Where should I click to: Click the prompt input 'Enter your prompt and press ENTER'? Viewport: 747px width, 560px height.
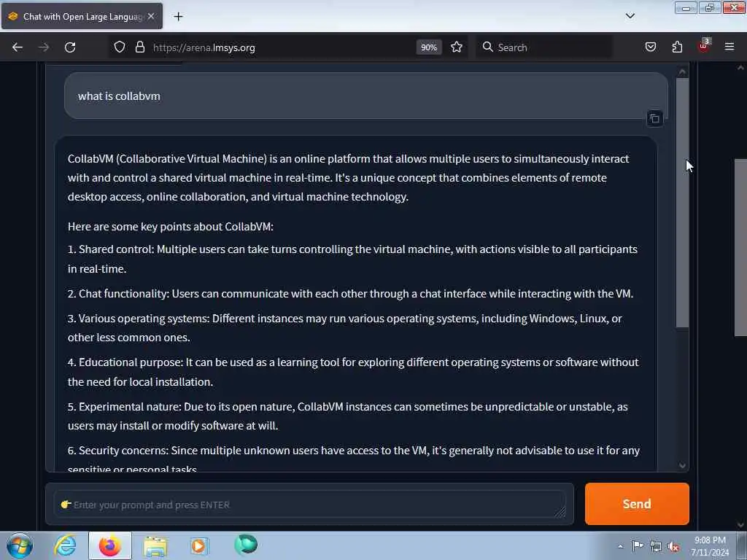click(309, 505)
